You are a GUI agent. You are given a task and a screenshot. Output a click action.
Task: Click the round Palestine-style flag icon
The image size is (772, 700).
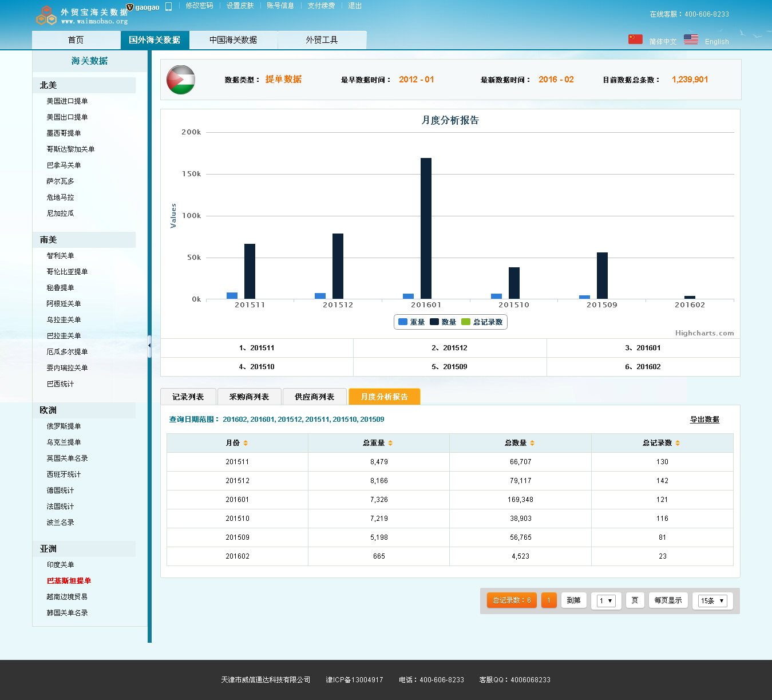click(181, 80)
